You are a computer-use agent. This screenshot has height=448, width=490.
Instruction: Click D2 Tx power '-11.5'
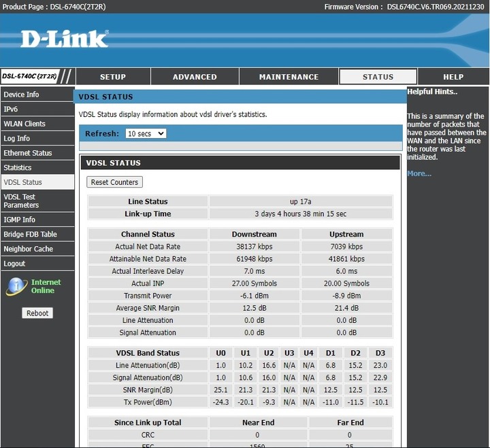355,402
